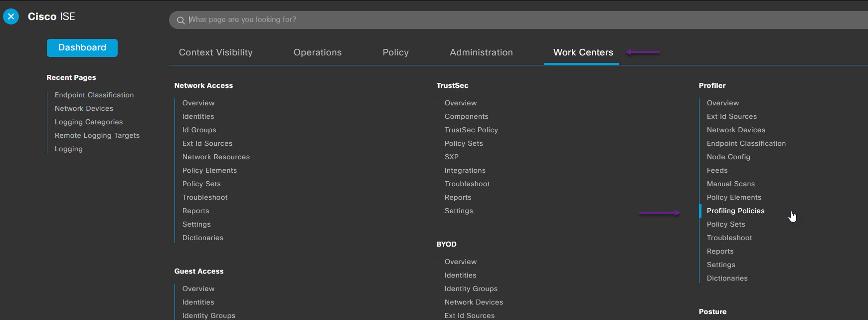
Task: Go to Policy Sets under Profiler
Action: coord(726,224)
